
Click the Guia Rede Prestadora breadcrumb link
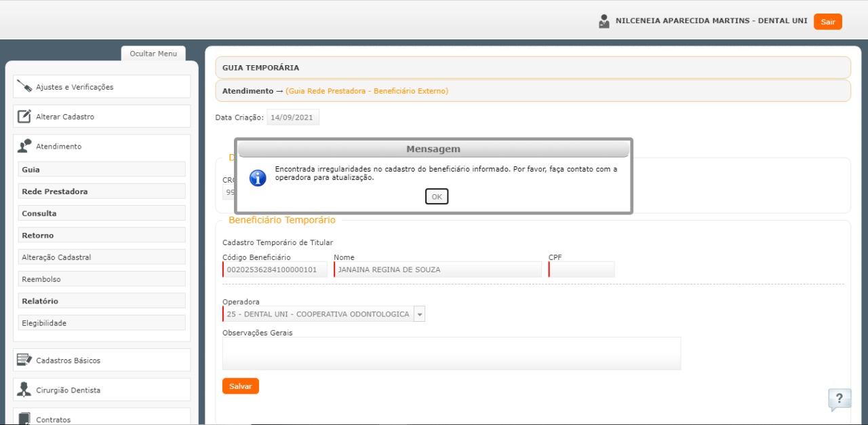click(x=367, y=91)
